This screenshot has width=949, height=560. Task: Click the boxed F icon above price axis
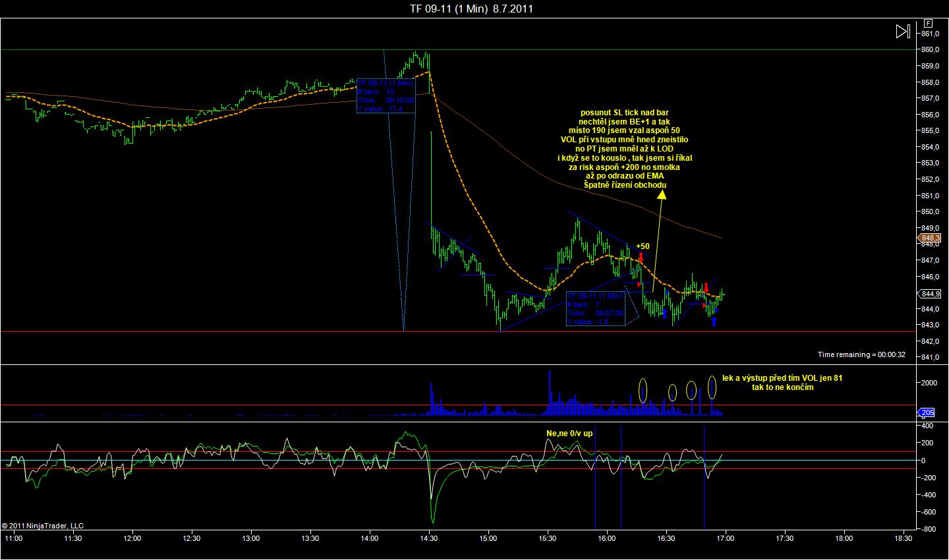tap(929, 22)
